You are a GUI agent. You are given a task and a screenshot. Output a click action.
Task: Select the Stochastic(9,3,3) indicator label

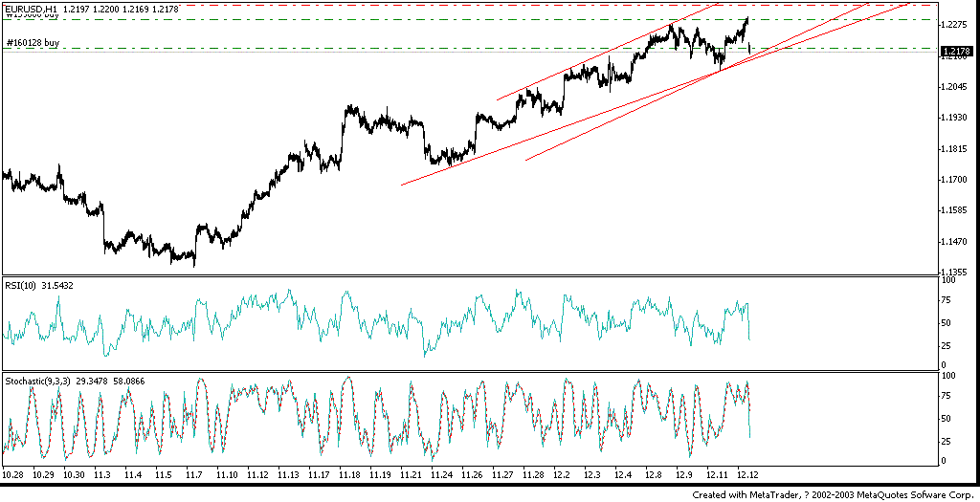[x=75, y=381]
